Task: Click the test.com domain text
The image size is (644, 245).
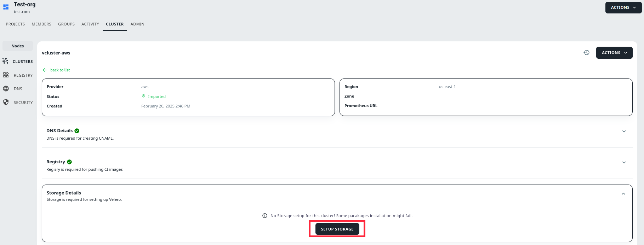Action: [x=22, y=12]
